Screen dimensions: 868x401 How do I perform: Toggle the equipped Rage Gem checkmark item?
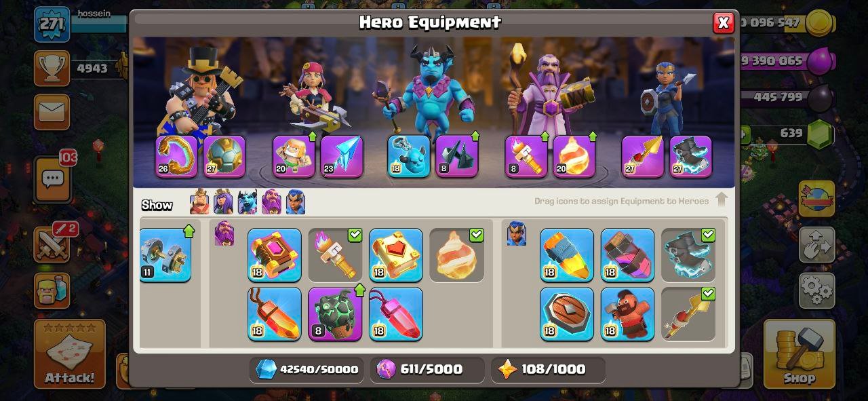tap(457, 255)
